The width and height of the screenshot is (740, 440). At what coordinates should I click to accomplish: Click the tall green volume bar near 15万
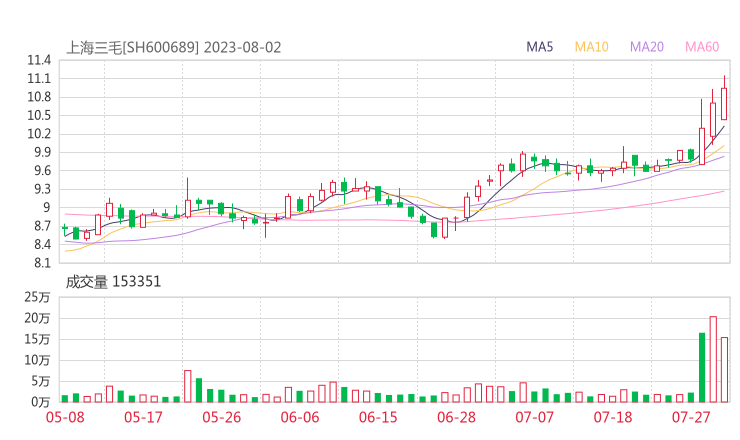[x=702, y=367]
